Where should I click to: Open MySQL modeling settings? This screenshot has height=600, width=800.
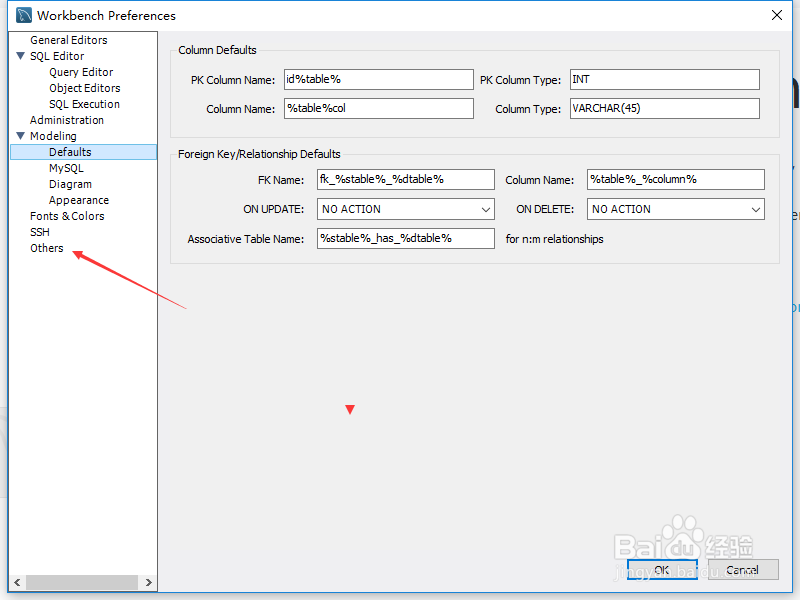coord(66,168)
